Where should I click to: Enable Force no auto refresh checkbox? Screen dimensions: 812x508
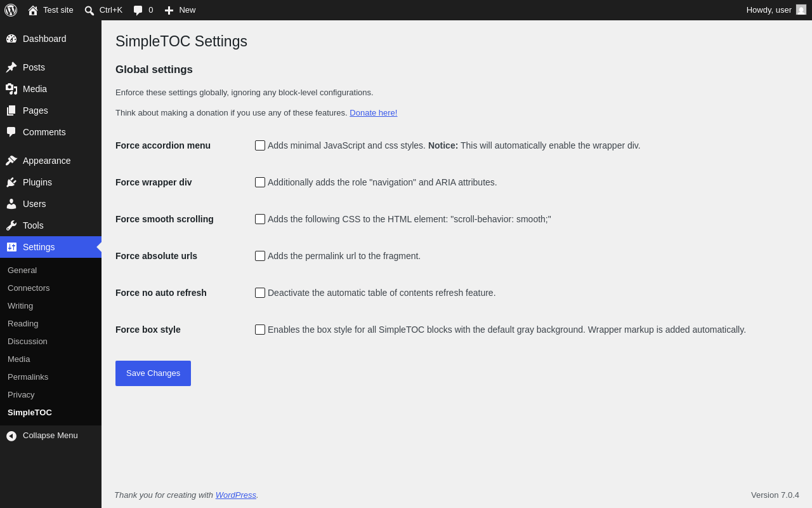(260, 293)
